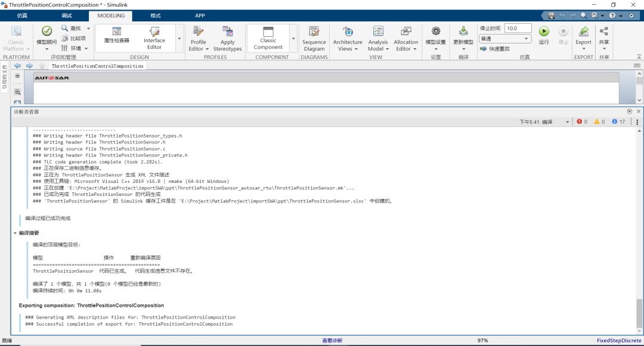Click the zoom-in magnifier in canvas sidebar
The height and width of the screenshot is (346, 644).
[17, 92]
